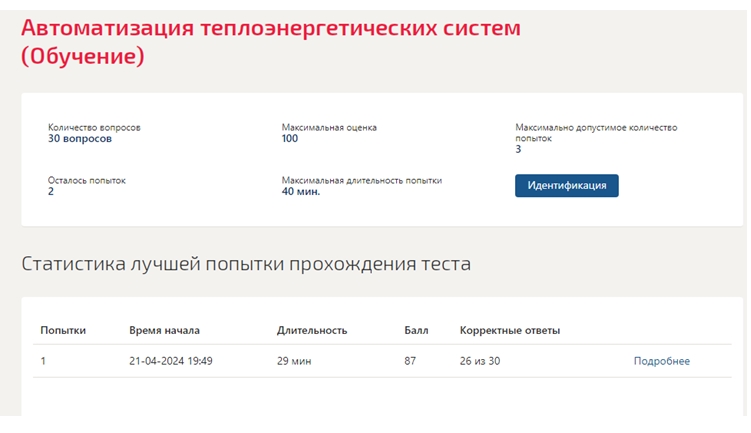Click the Максимальная длительность попытки label
Screen dimensions: 751x433
pos(362,181)
